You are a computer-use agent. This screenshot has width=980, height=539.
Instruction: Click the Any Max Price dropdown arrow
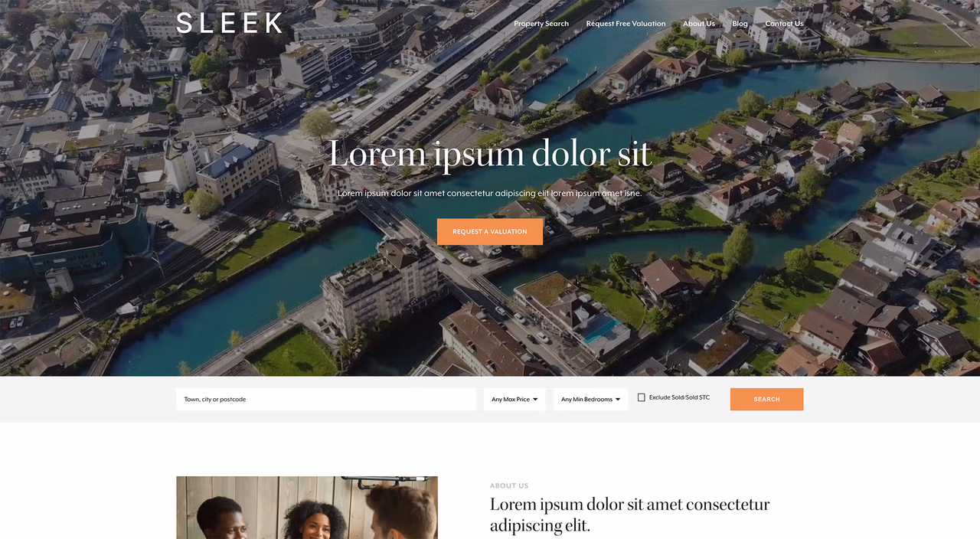(x=535, y=400)
